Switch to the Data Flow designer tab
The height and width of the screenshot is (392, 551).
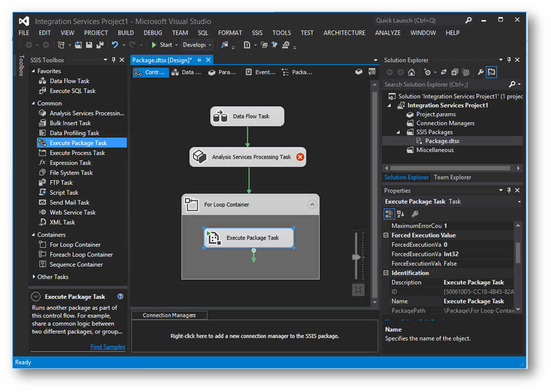point(186,73)
